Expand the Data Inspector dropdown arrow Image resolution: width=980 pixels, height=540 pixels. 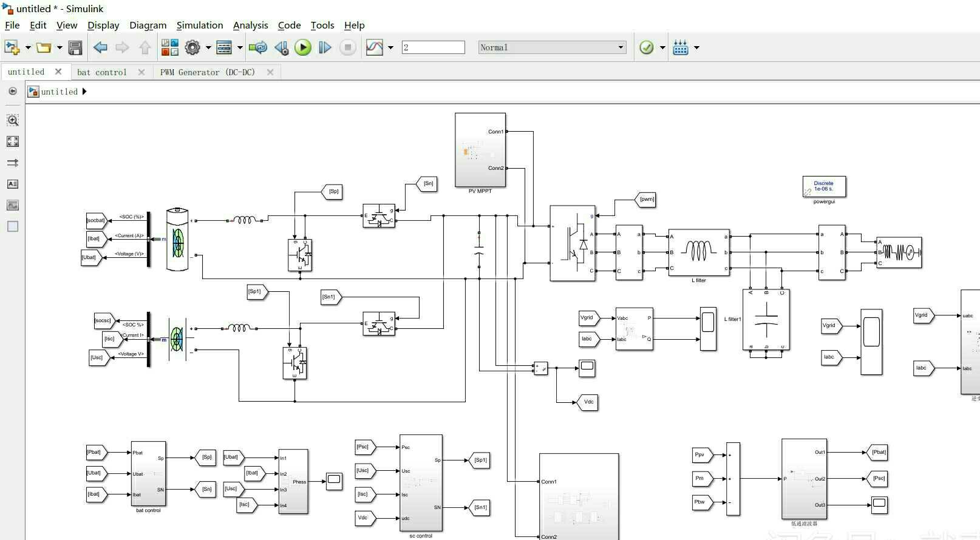(390, 47)
